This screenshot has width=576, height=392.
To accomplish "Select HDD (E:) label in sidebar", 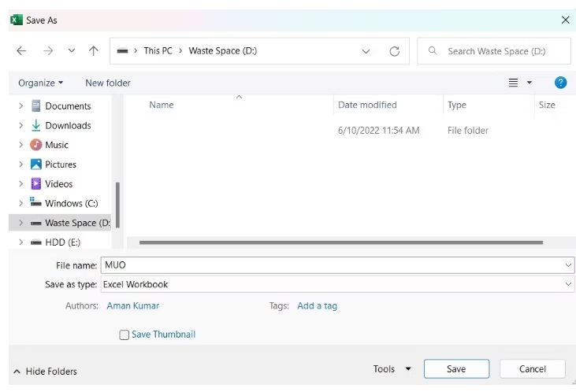I will pyautogui.click(x=62, y=242).
